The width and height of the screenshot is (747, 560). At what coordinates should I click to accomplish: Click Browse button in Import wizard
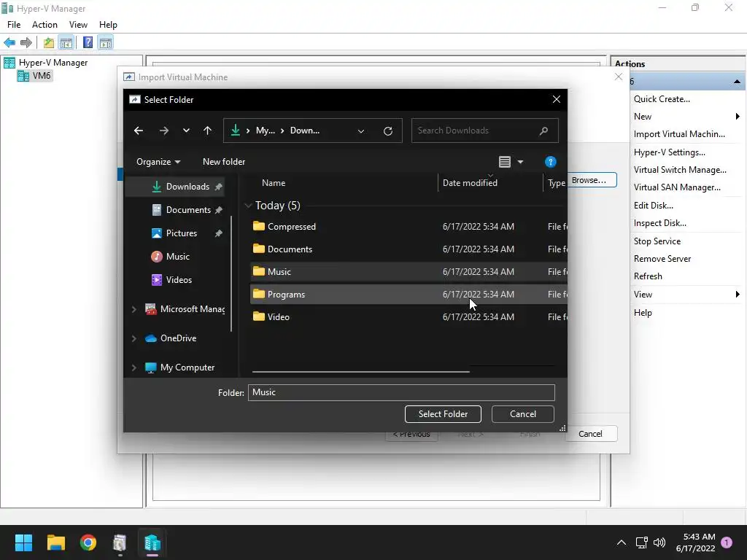tap(592, 180)
